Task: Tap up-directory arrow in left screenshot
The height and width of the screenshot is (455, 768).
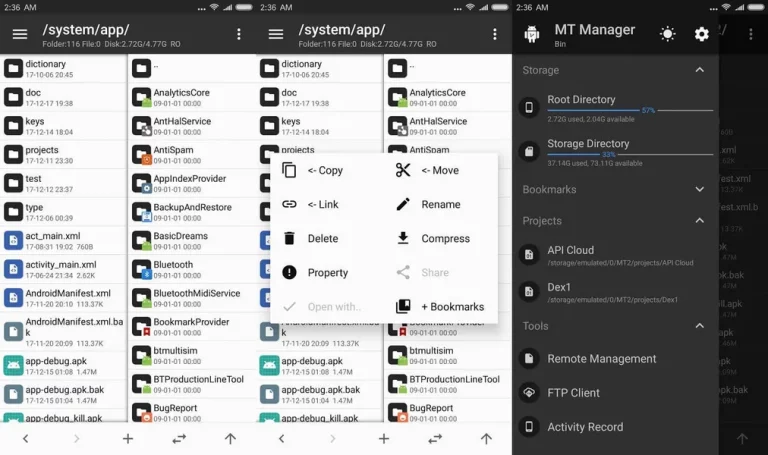Action: (230, 439)
